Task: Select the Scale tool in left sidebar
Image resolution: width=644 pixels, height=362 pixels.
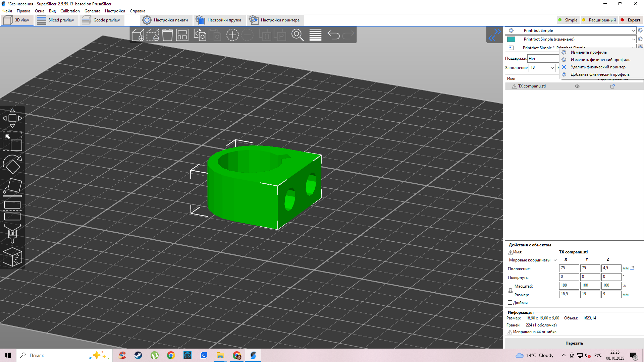Action: (12, 141)
